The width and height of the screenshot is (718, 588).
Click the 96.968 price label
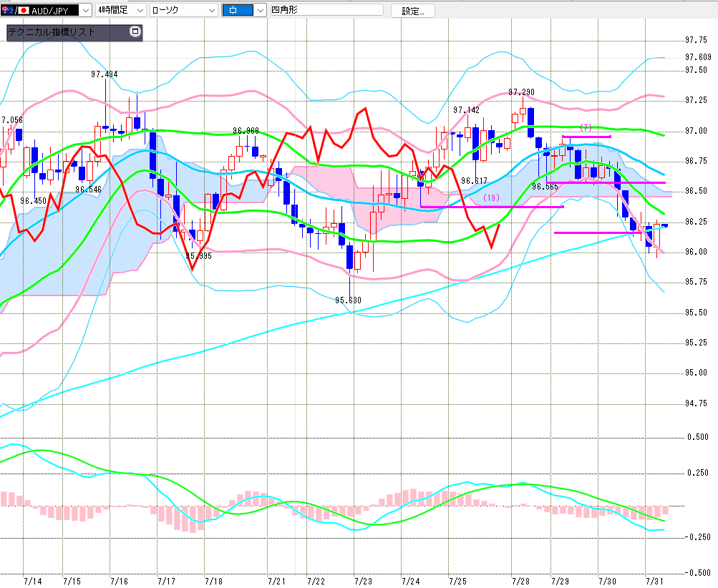246,131
